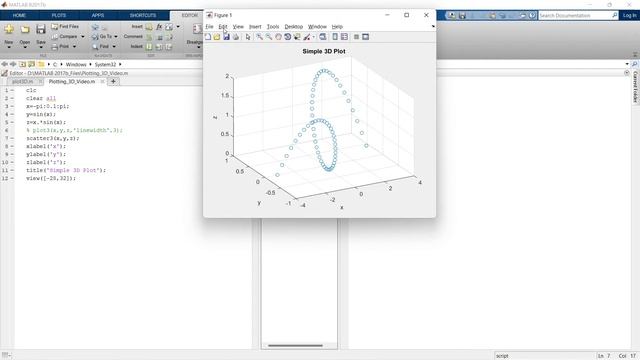Open Insert menu in Figure window
Viewport: 640px width, 360px height.
255,27
